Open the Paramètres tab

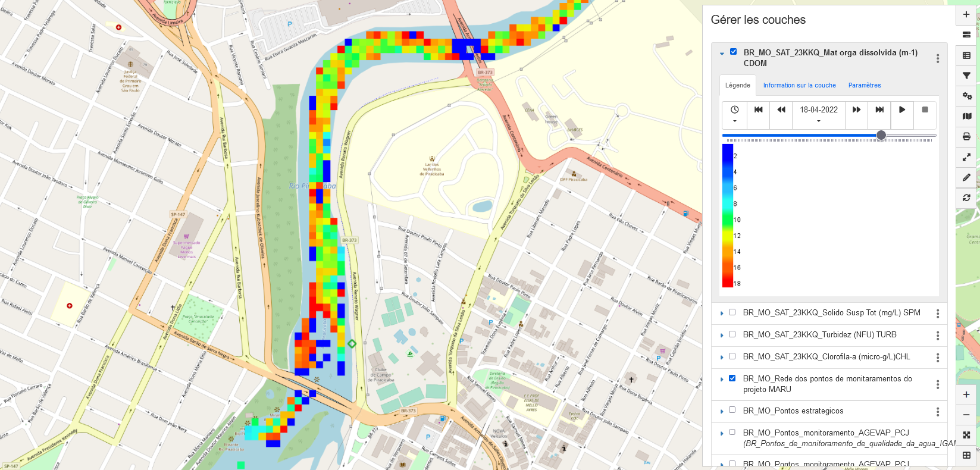click(864, 85)
